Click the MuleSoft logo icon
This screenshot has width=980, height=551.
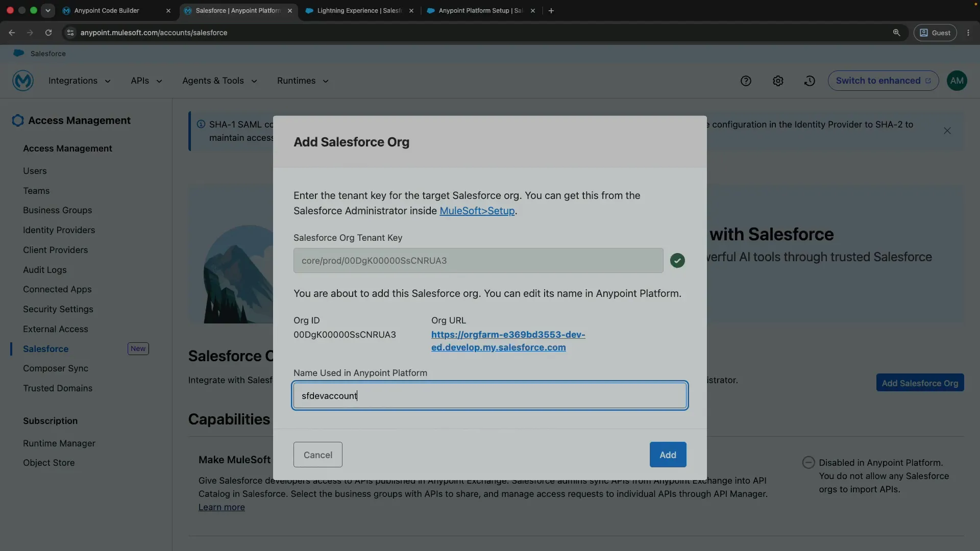click(x=23, y=81)
